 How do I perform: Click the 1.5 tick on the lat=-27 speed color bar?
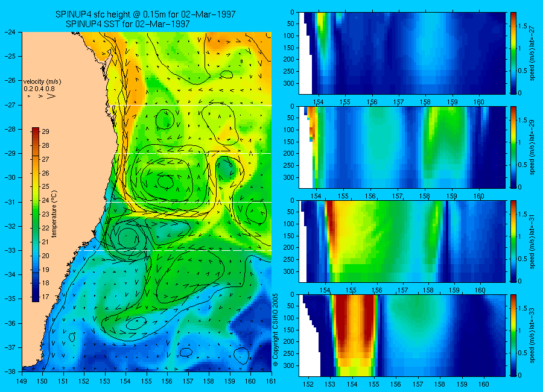pos(522,26)
